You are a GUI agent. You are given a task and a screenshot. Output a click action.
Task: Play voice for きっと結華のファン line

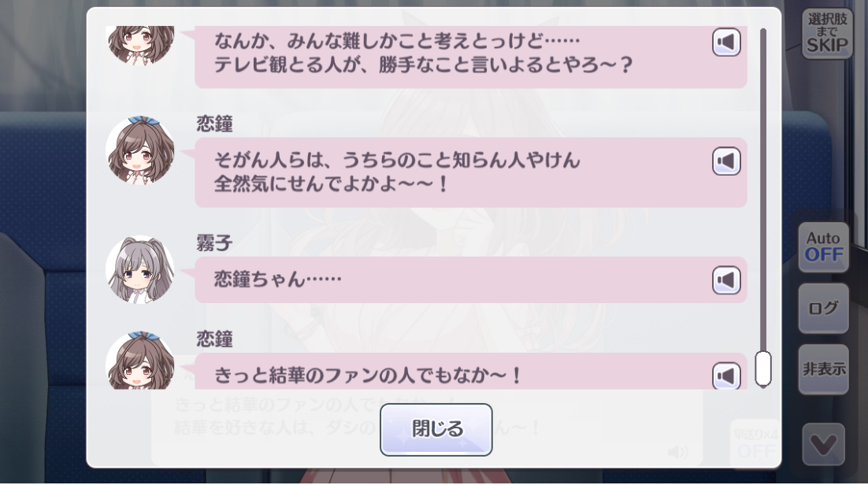pos(726,376)
